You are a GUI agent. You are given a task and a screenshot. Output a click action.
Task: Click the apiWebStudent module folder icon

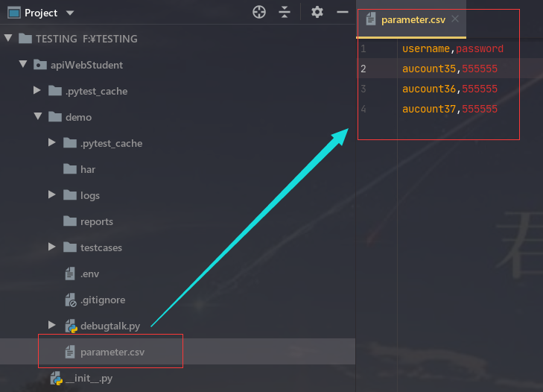click(x=39, y=65)
